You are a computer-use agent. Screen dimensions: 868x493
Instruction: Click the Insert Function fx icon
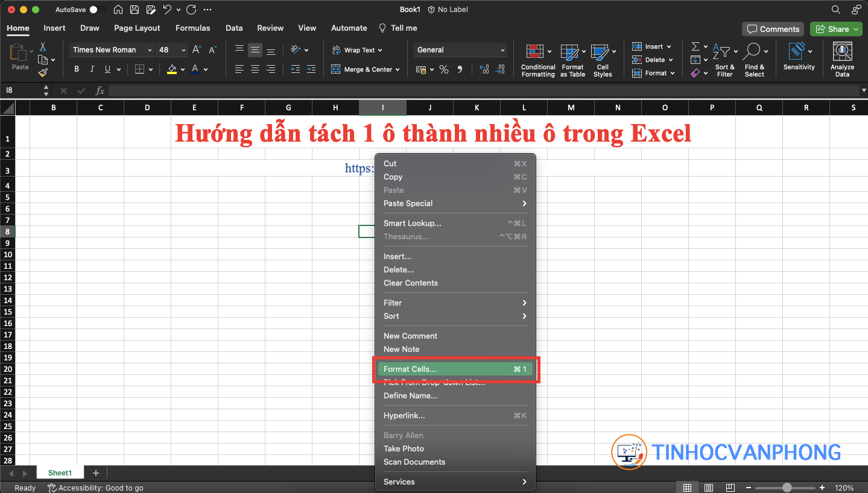pyautogui.click(x=100, y=90)
